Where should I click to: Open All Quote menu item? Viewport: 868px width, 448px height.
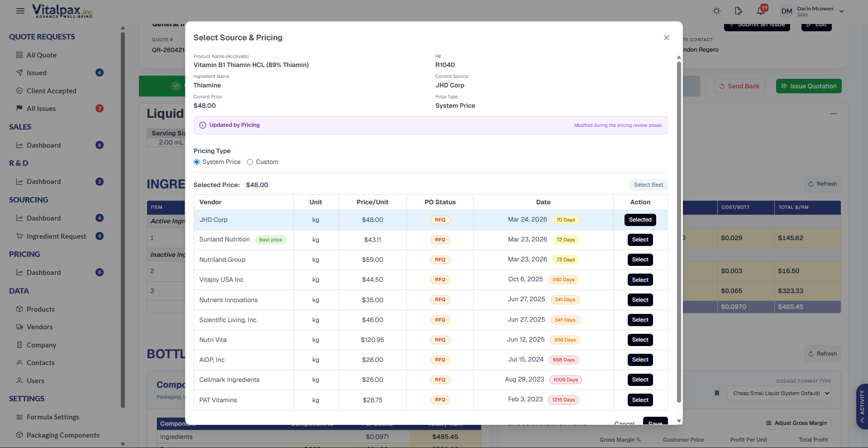point(42,55)
